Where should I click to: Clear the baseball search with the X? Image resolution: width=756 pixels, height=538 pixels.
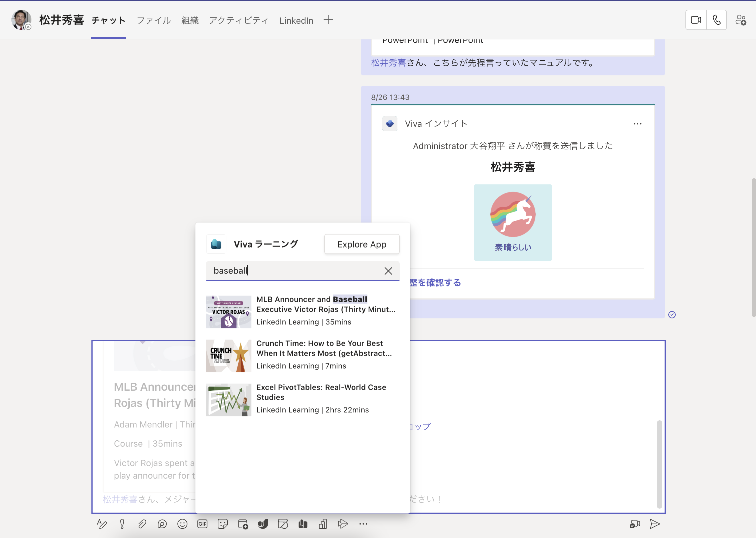388,271
